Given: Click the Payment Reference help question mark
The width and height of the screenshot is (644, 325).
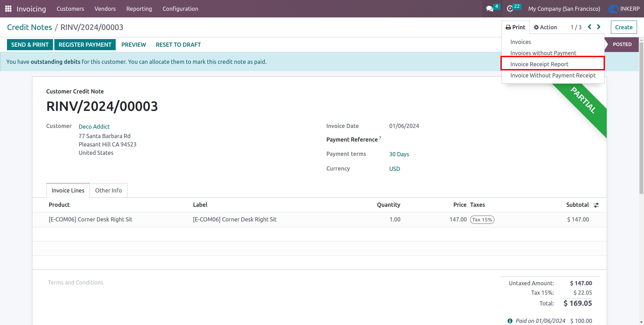Looking at the screenshot, I should pos(380,138).
